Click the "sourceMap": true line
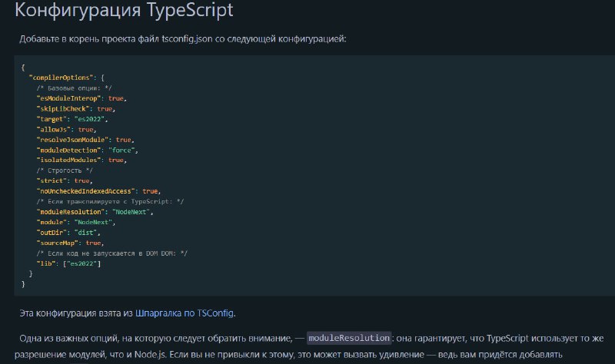Screen dimensions: 615x364 click(70, 243)
